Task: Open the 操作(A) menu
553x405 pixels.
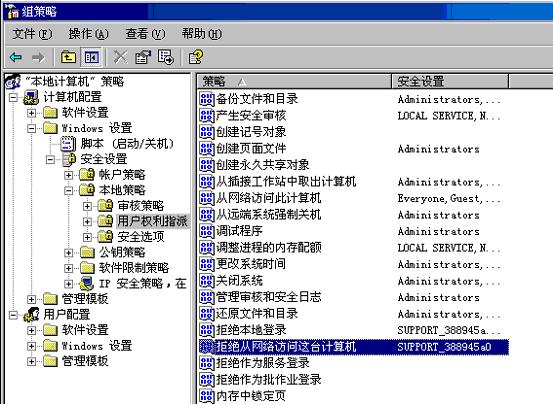Action: [89, 34]
